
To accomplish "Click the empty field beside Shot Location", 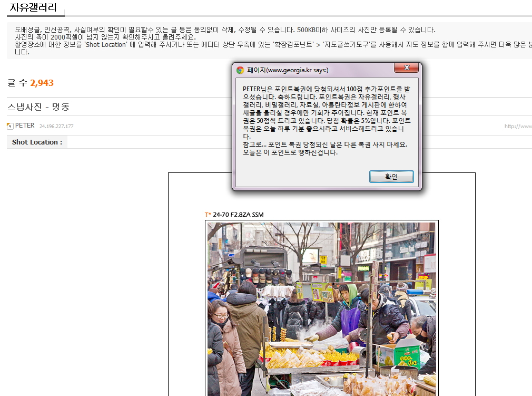I will 263,142.
